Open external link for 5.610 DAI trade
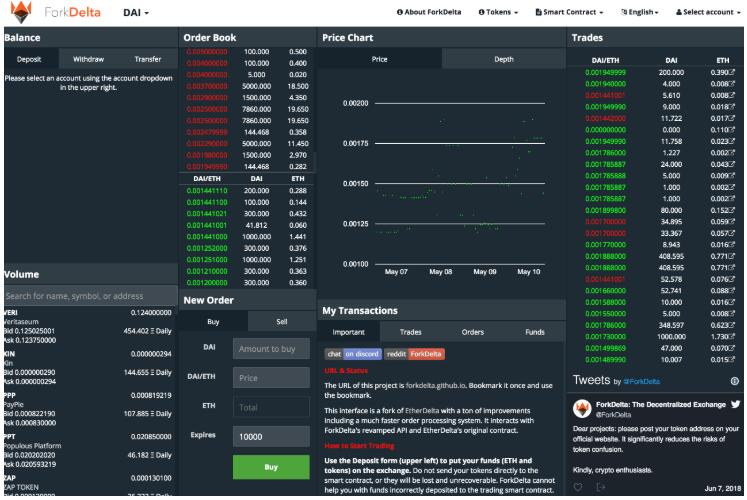 coord(731,95)
